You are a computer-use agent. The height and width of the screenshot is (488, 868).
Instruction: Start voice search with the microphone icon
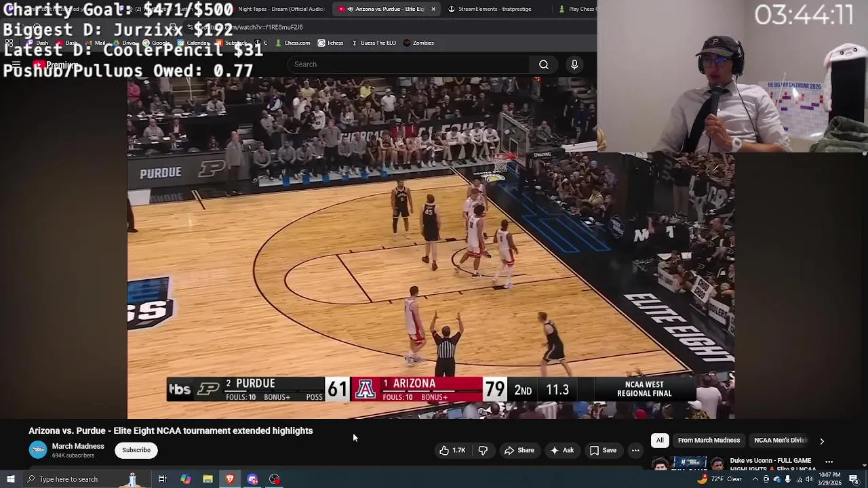[574, 64]
